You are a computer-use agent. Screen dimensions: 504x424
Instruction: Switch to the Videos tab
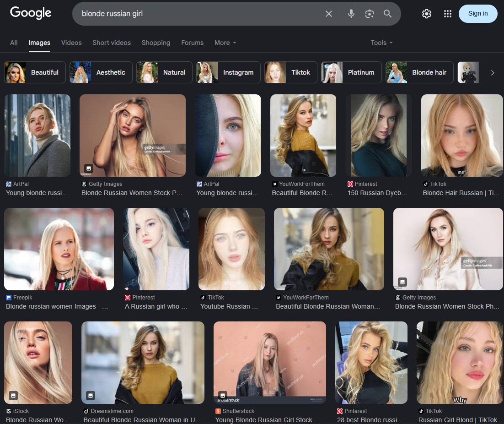(x=71, y=43)
